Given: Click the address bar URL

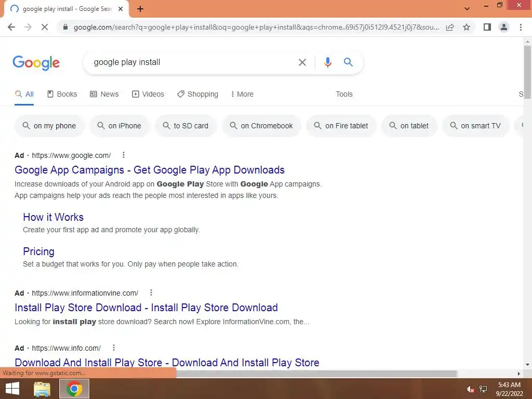Looking at the screenshot, I should pos(256,27).
